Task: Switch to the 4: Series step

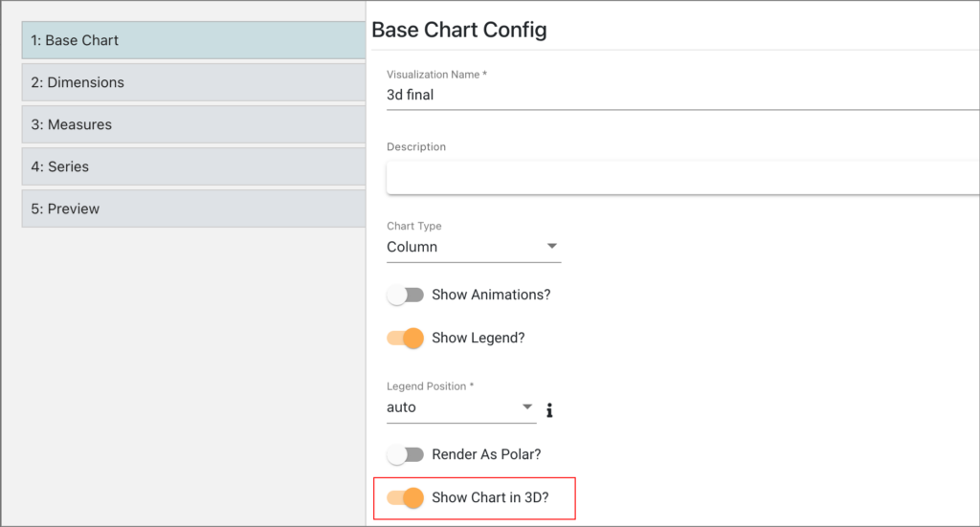Action: pos(193,166)
